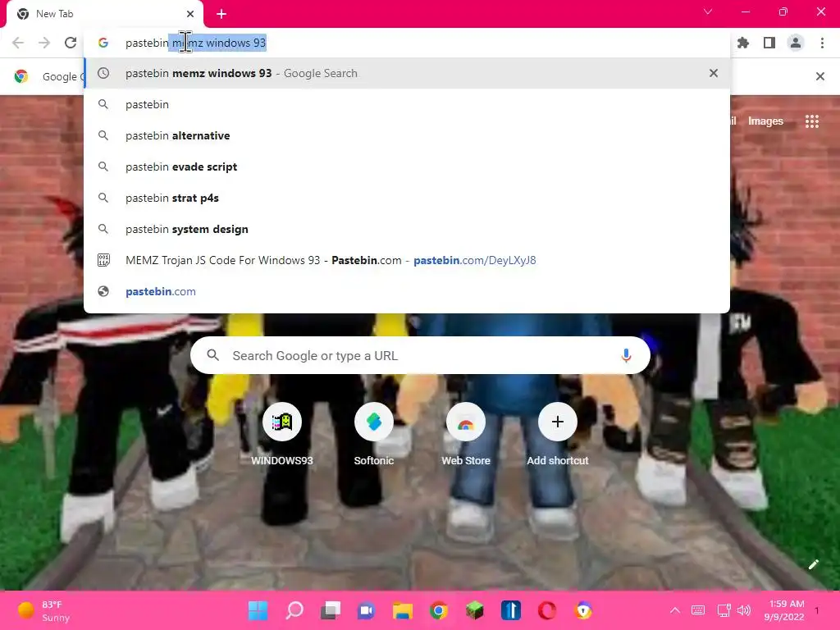Close the New Tab tab

click(x=190, y=14)
